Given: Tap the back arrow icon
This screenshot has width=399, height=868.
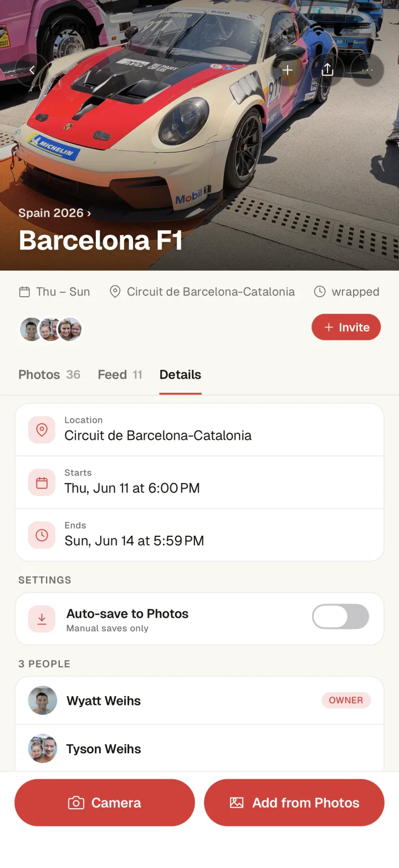Looking at the screenshot, I should [x=32, y=70].
